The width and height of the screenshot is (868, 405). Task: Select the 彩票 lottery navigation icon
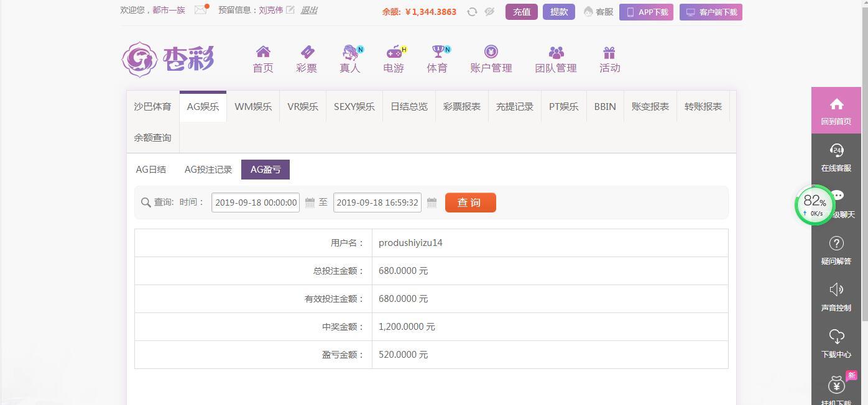[x=306, y=59]
